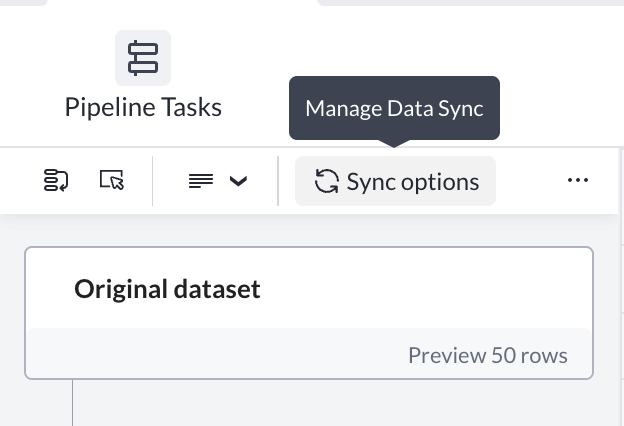Screen dimensions: 624x426
Task: Expand the chevron beside the lines icon
Action: click(x=238, y=181)
